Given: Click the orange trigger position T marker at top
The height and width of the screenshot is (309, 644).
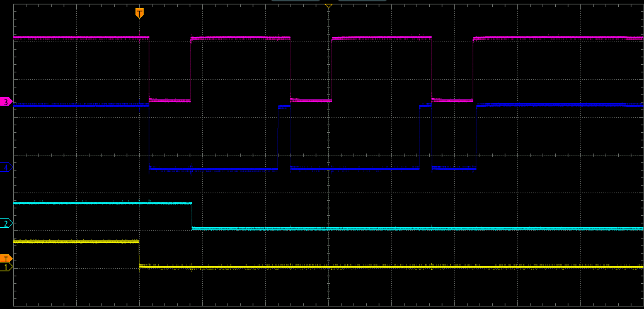Looking at the screenshot, I should pyautogui.click(x=139, y=13).
